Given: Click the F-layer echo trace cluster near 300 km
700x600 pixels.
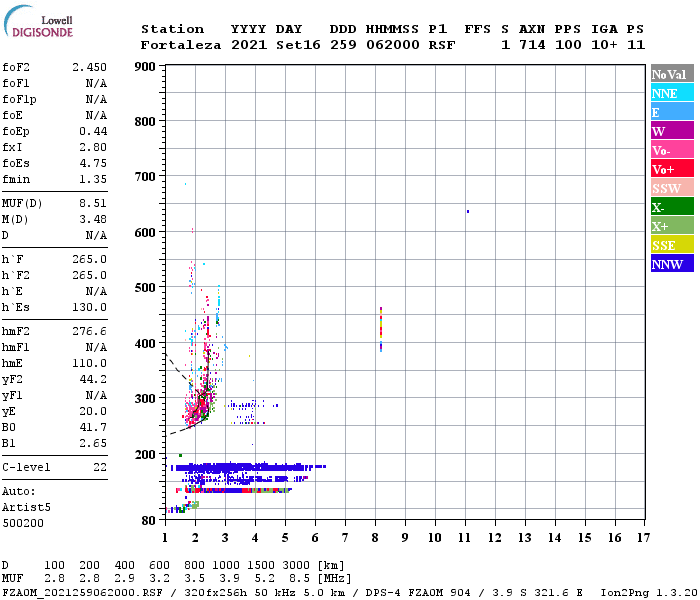Looking at the screenshot, I should coord(200,404).
